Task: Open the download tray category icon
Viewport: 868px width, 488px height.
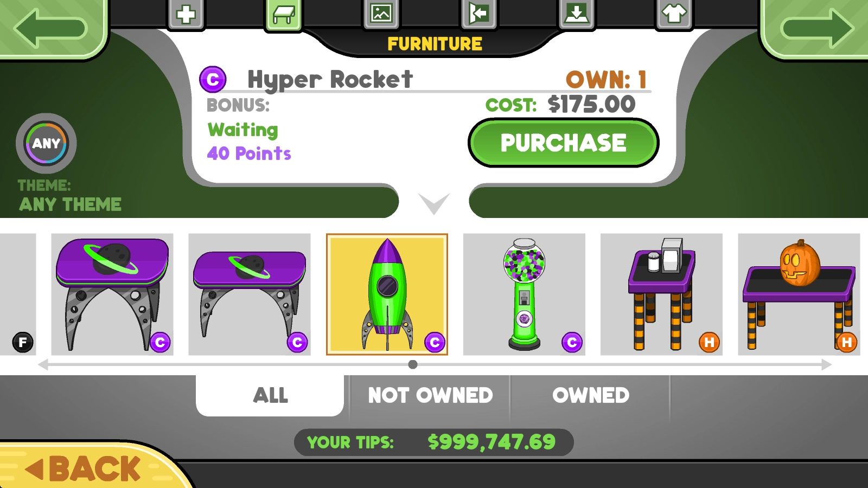Action: [577, 14]
